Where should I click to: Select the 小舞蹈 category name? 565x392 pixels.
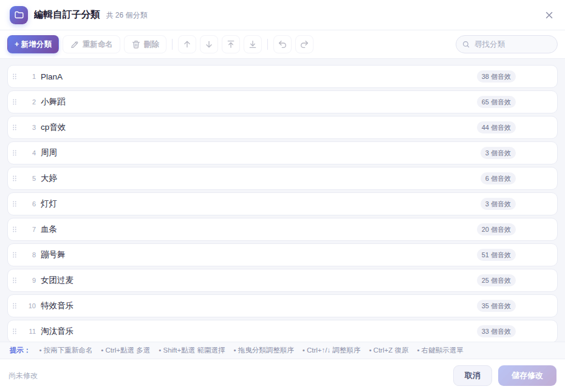[53, 102]
